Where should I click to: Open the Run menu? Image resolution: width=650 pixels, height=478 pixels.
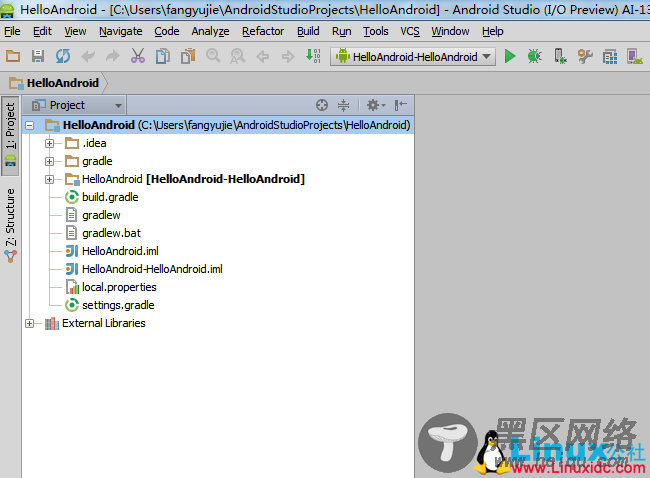tap(342, 32)
